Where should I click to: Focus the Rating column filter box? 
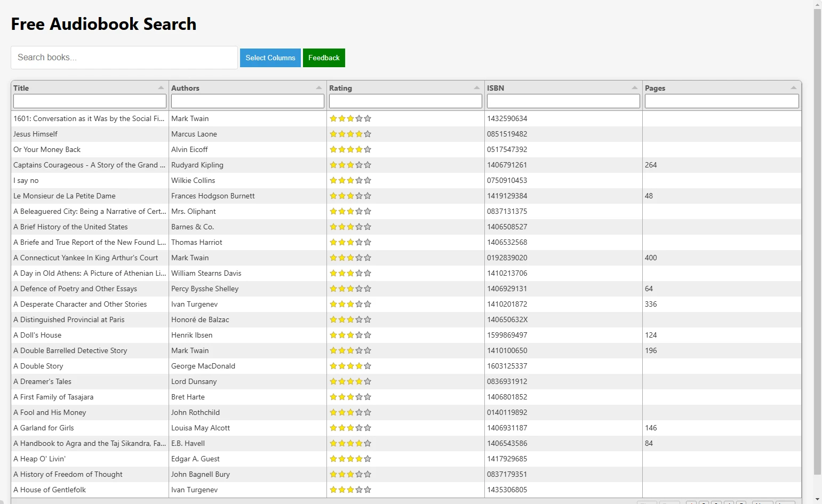(x=405, y=101)
